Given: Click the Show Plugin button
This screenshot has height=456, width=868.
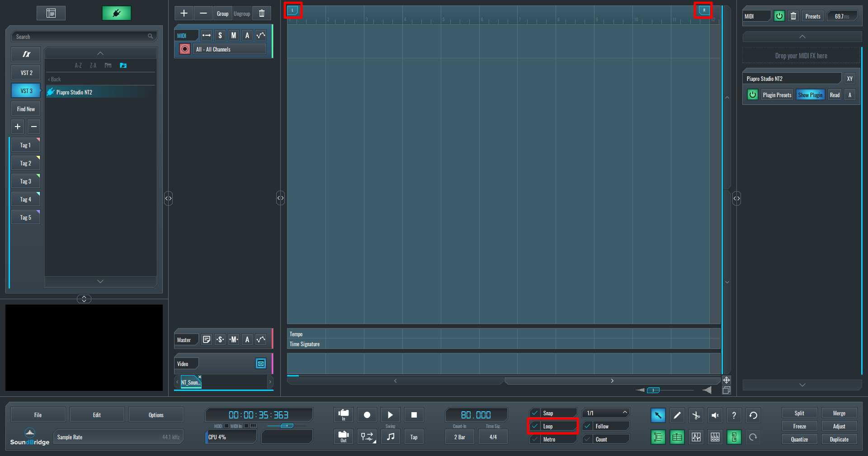Looking at the screenshot, I should pyautogui.click(x=810, y=95).
